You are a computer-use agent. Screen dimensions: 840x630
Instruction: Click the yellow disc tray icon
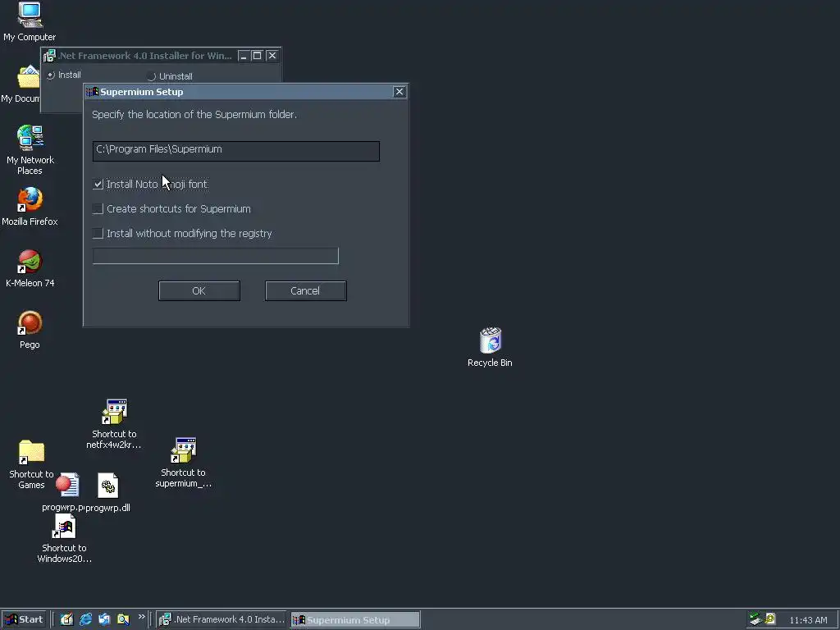(770, 619)
